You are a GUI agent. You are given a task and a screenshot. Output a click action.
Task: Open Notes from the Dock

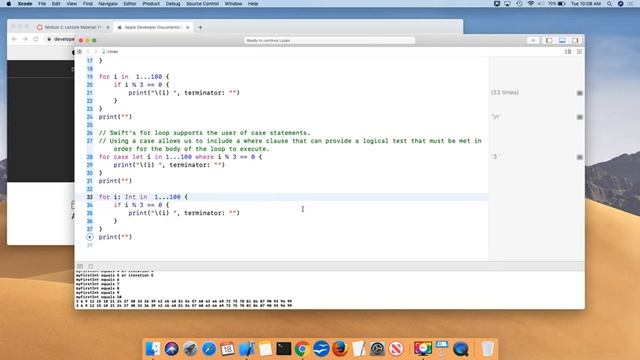point(265,349)
